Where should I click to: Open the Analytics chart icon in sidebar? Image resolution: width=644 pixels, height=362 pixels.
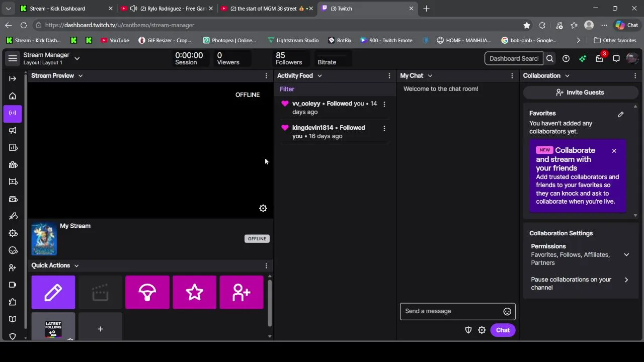pyautogui.click(x=13, y=147)
